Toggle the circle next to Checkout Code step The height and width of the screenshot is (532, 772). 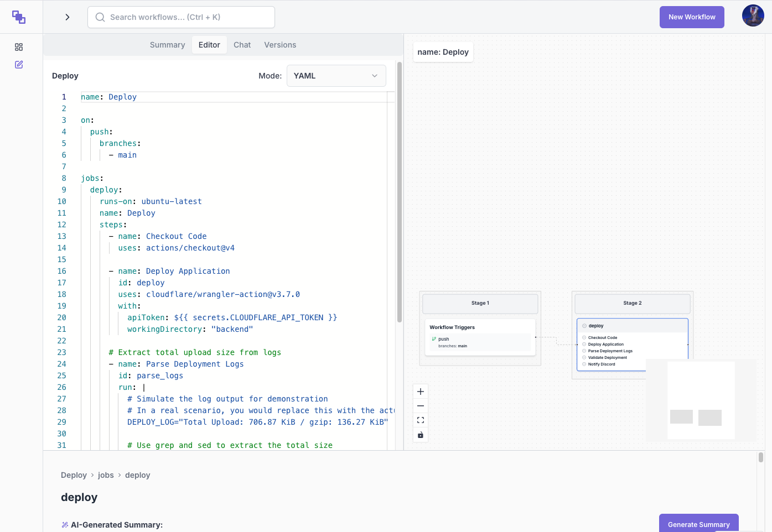pyautogui.click(x=584, y=337)
